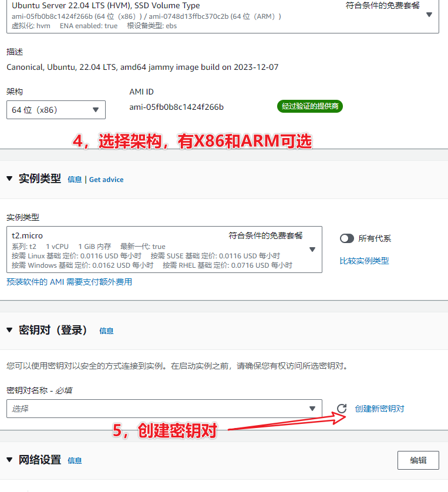Click 预装软件的 AMI 需要支付额外费用 link
Screen dimensions: 448x492
[69, 282]
